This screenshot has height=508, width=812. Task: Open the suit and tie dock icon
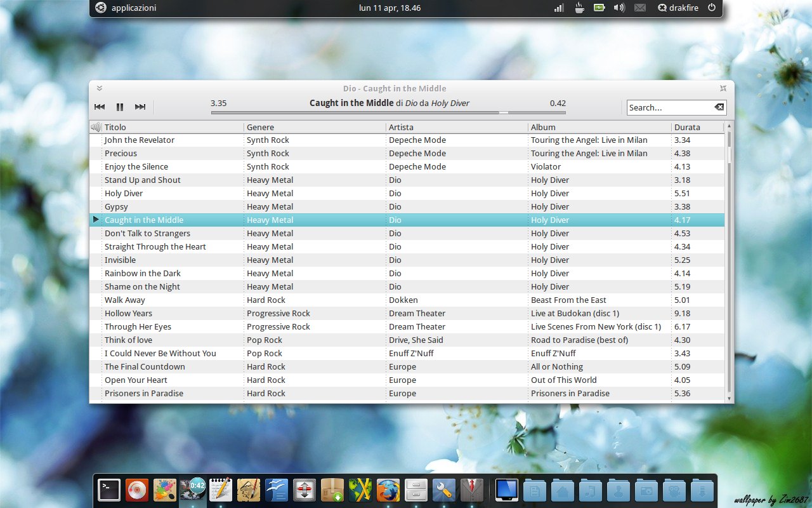[472, 490]
